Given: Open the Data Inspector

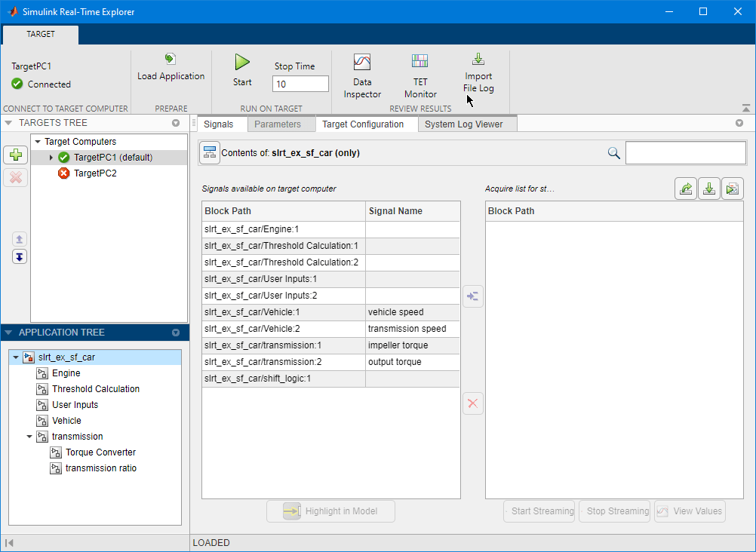Looking at the screenshot, I should [362, 63].
